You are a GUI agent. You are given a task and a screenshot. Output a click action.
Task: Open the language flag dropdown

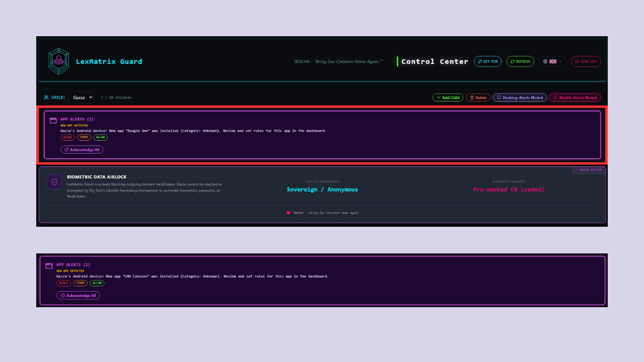552,61
